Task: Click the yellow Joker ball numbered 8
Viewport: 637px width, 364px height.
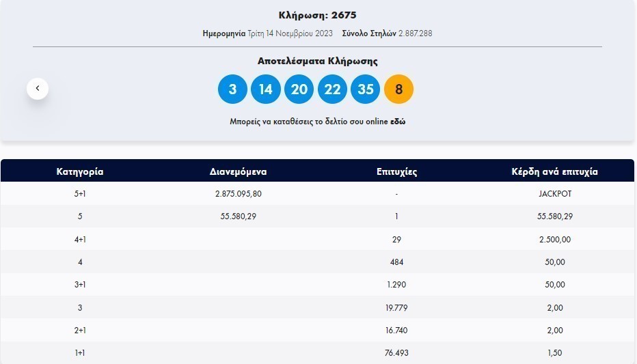Action: coord(398,89)
